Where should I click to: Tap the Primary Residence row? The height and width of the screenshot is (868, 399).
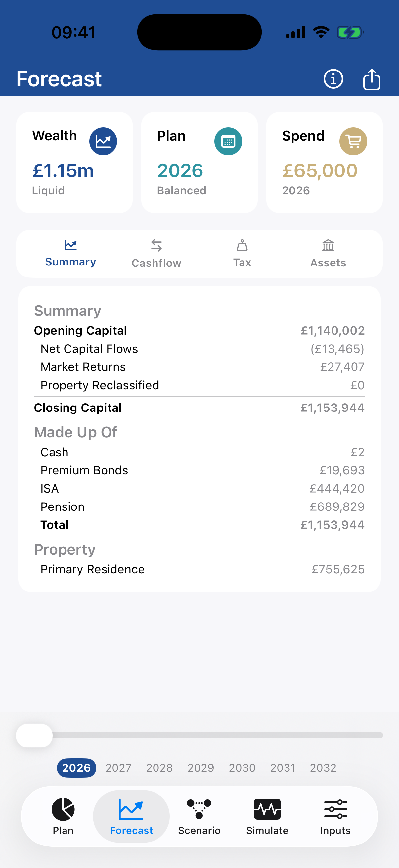pyautogui.click(x=199, y=569)
